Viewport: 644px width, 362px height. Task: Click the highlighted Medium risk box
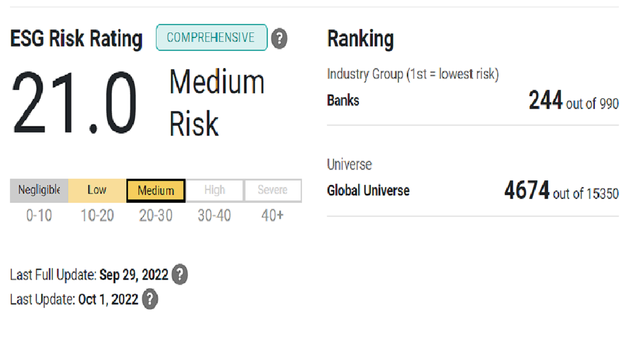click(156, 191)
